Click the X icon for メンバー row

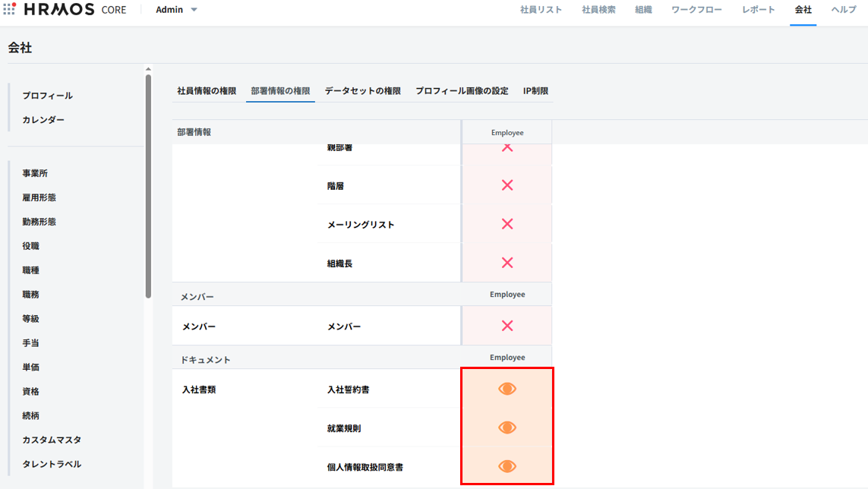point(507,326)
